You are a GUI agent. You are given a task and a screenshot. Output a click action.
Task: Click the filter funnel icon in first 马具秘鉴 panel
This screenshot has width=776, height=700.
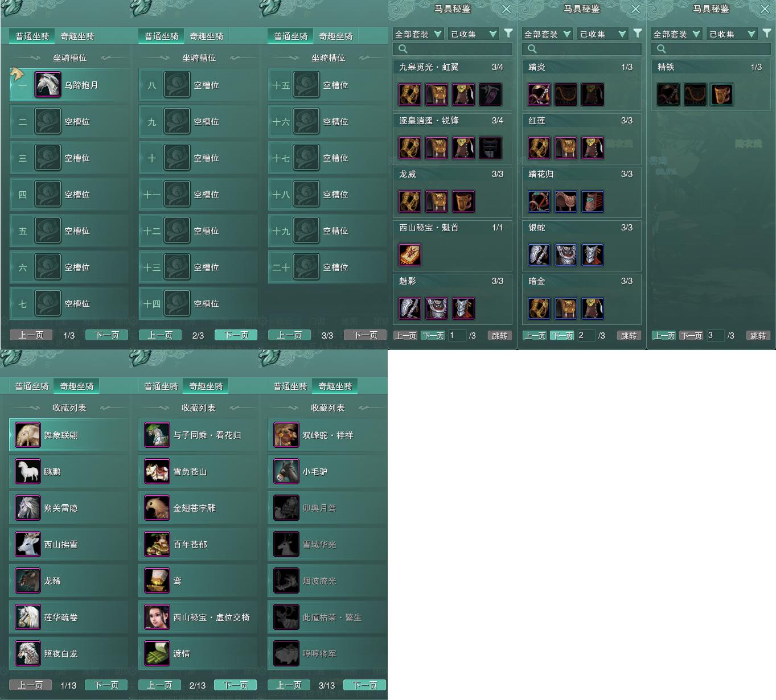pos(508,34)
